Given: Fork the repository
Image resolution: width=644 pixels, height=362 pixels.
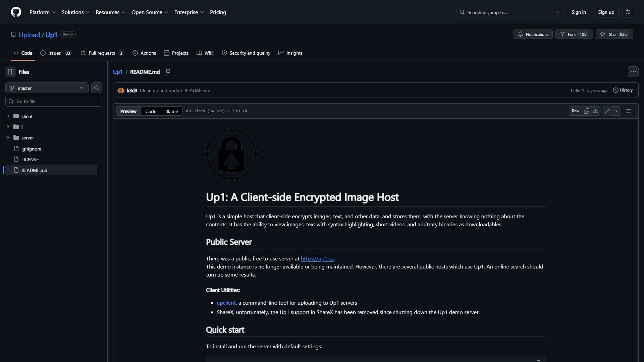Looking at the screenshot, I should [574, 34].
